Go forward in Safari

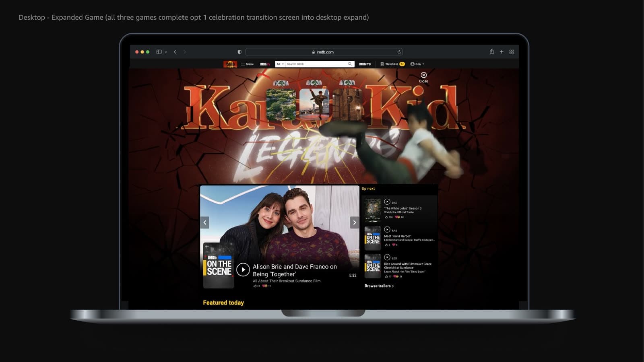[185, 52]
